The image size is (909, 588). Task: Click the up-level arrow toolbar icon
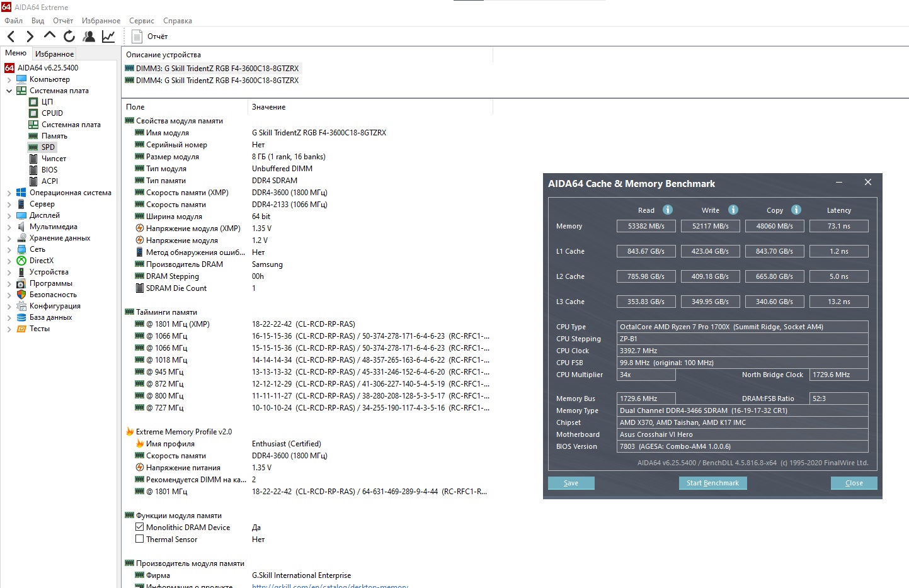50,36
